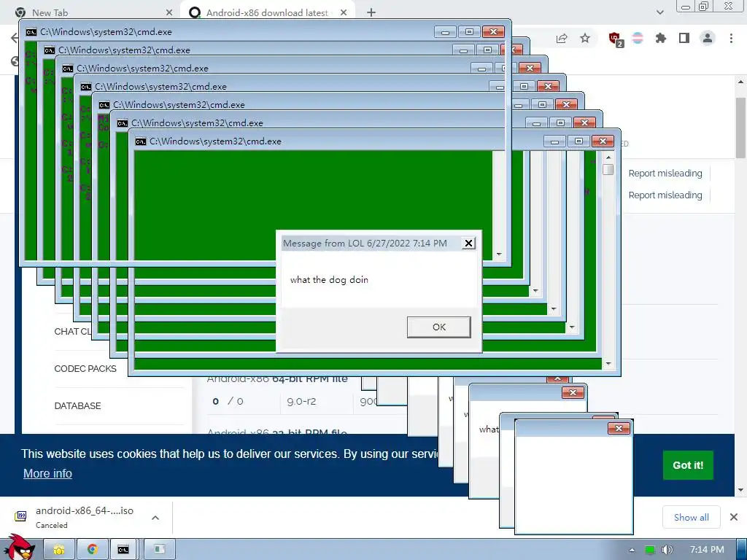Close the frontmost cmd.exe window

click(603, 141)
